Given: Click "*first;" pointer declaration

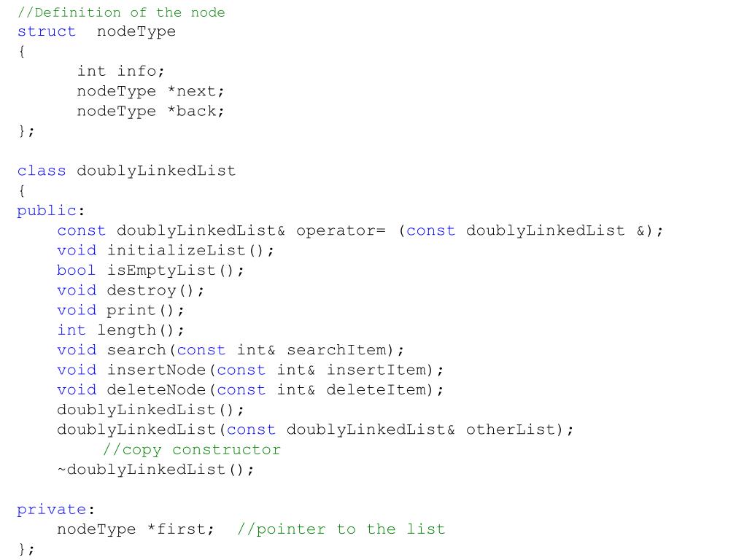Looking at the screenshot, I should [181, 529].
